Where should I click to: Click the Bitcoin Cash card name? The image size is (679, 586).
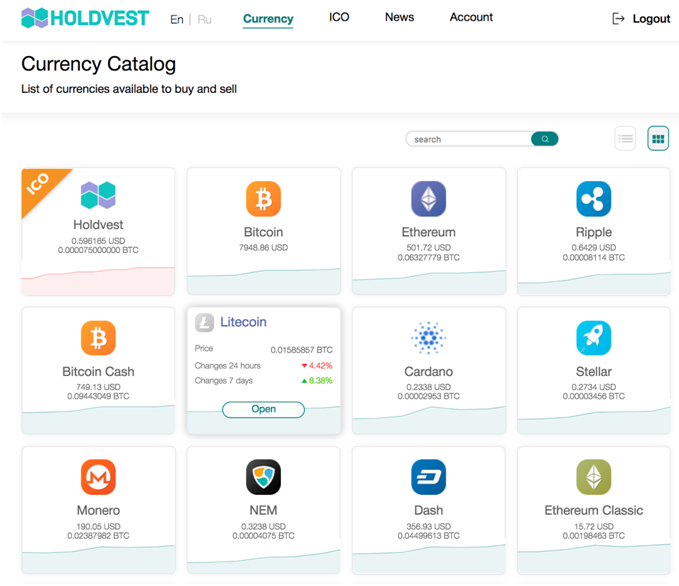[x=98, y=372]
